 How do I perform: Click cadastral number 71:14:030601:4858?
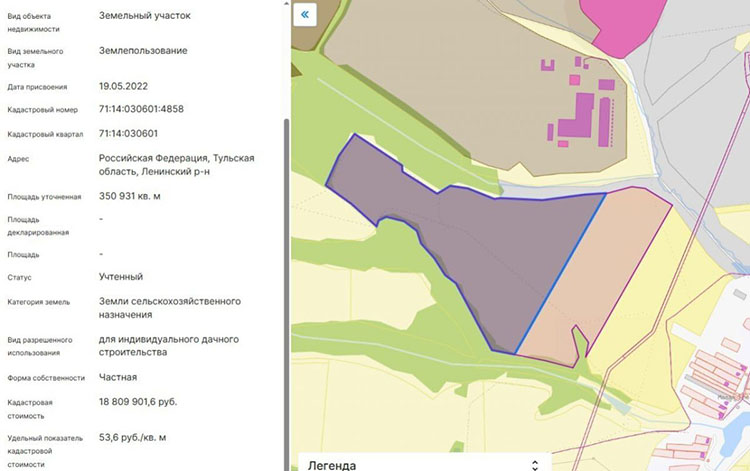coord(141,109)
